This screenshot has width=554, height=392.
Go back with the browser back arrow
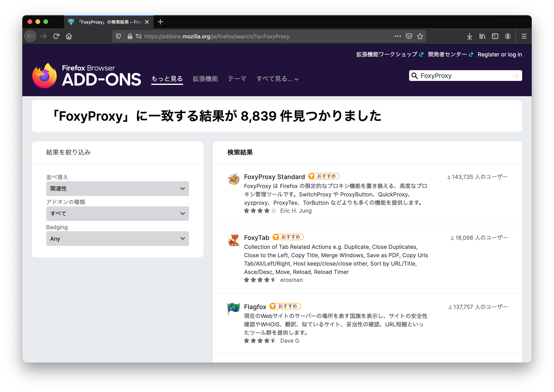[30, 36]
